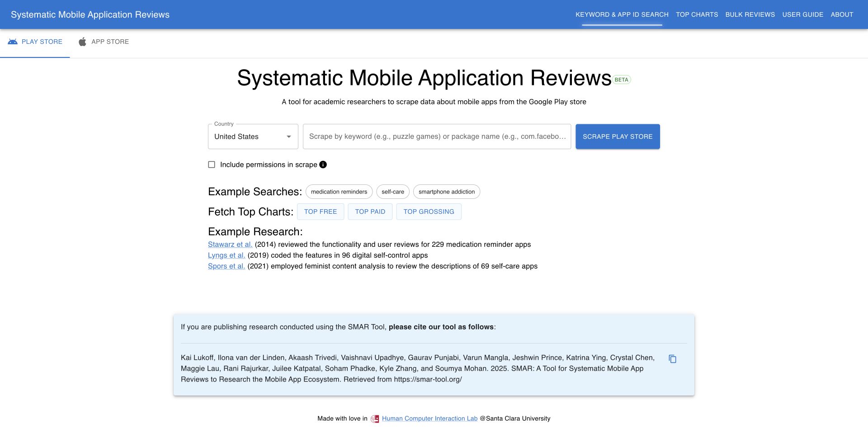
Task: Open the Country dropdown
Action: pyautogui.click(x=253, y=136)
